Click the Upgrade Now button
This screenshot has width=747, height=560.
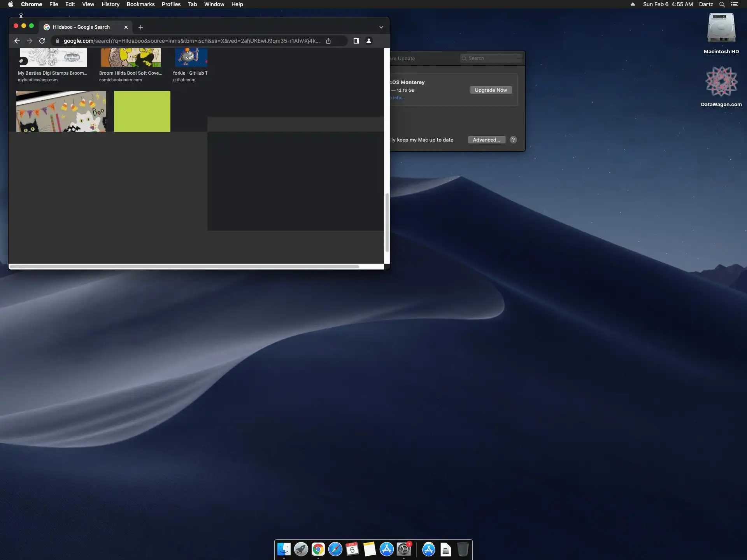[x=491, y=90]
